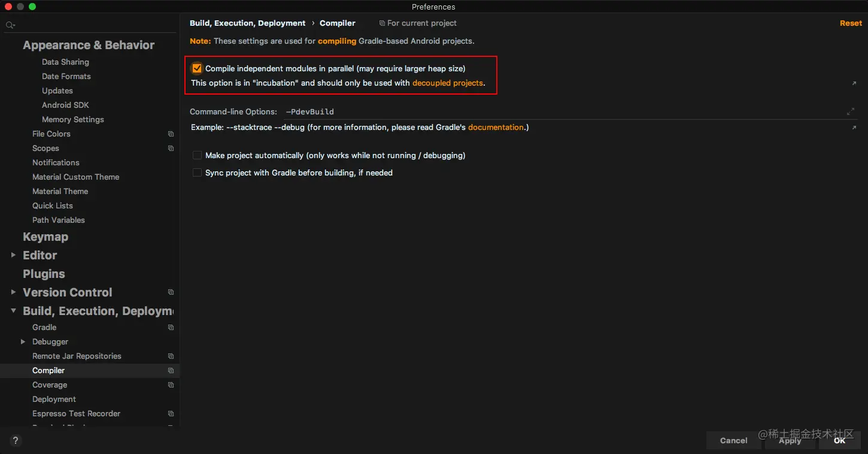Select Espresso Test Recorder item
868x454 pixels.
[76, 414]
